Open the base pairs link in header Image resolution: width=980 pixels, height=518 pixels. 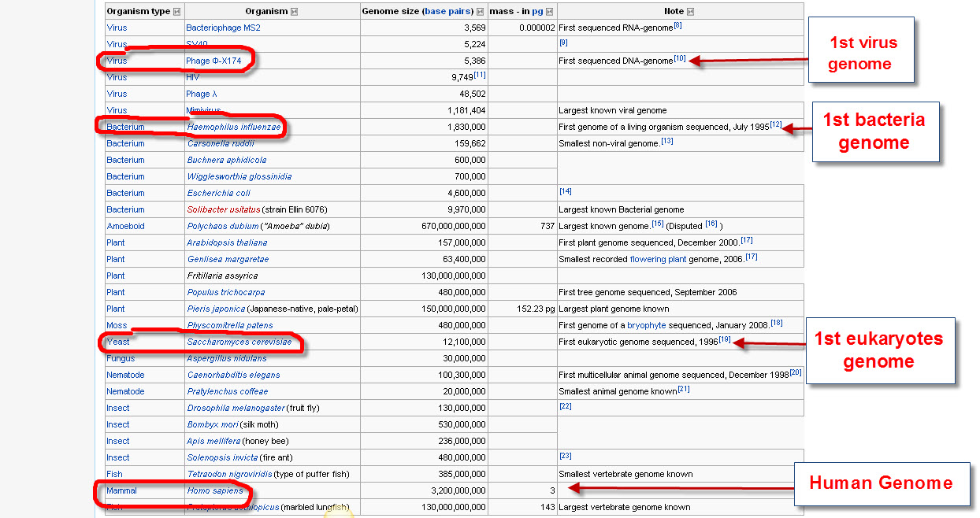click(447, 12)
